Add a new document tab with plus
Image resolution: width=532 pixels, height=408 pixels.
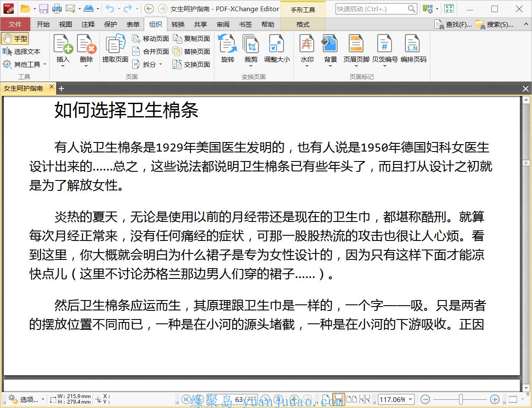[61, 89]
